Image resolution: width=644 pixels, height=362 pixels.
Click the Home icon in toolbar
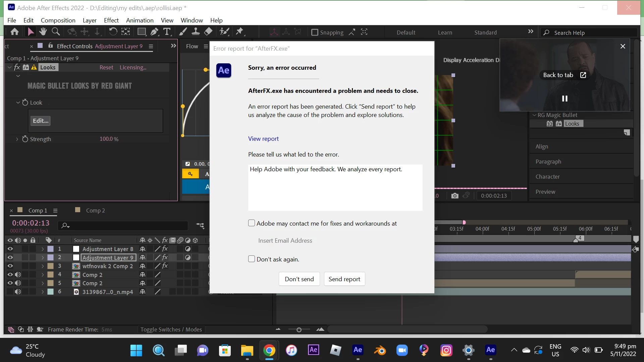(14, 32)
